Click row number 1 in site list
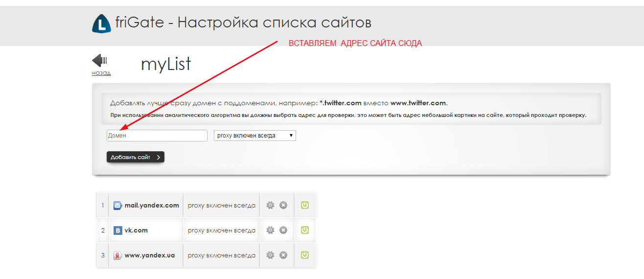This screenshot has width=644, height=279. pos(103,206)
